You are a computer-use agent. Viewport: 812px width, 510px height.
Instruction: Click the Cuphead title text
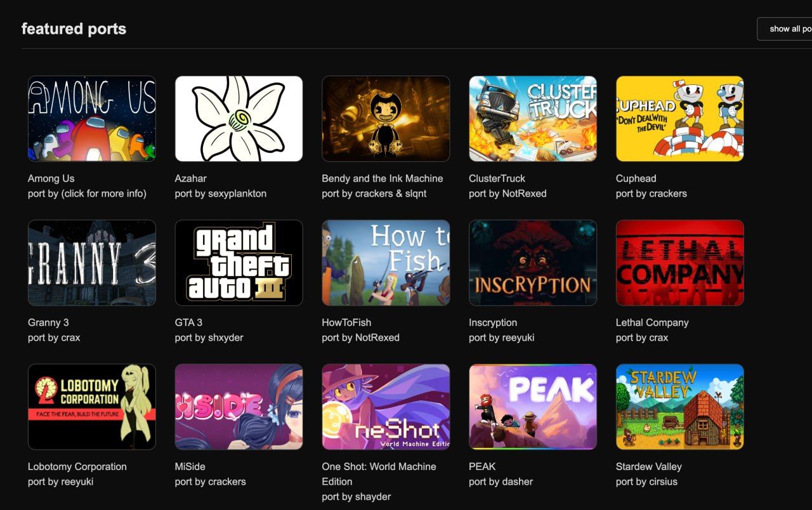point(636,178)
